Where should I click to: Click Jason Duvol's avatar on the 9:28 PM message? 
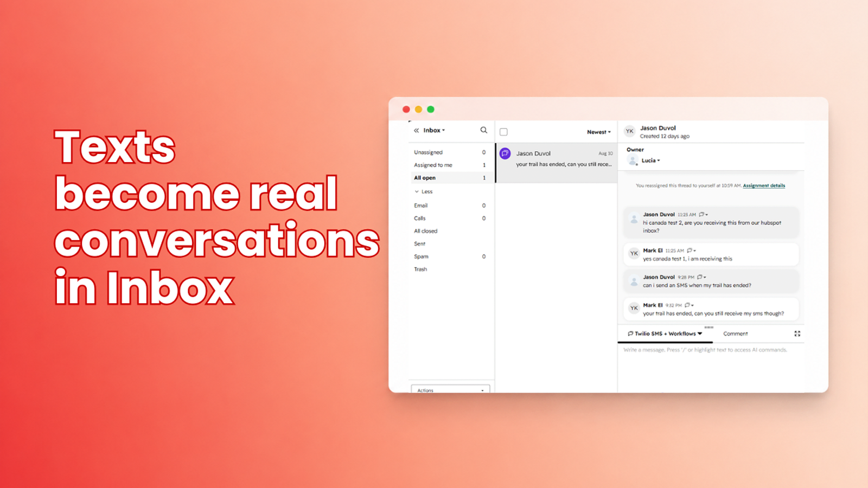click(634, 281)
